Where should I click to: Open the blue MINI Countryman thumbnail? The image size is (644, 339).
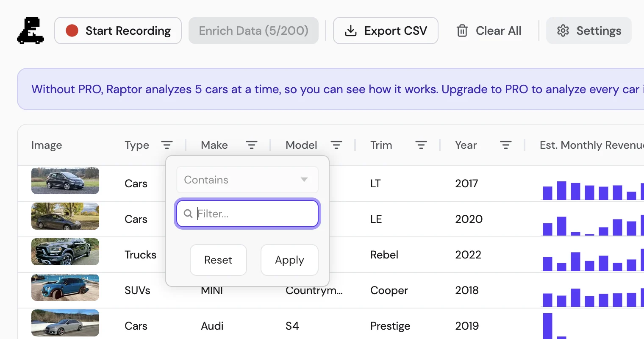(65, 287)
